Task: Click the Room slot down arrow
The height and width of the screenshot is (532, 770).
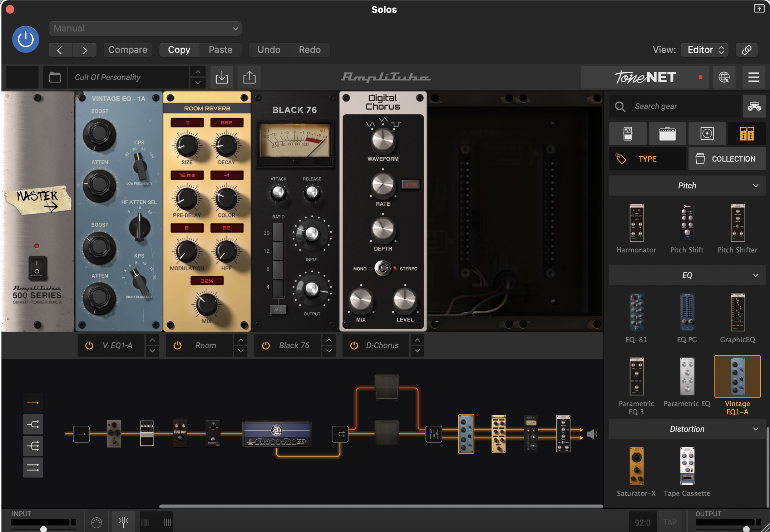Action: pos(241,351)
